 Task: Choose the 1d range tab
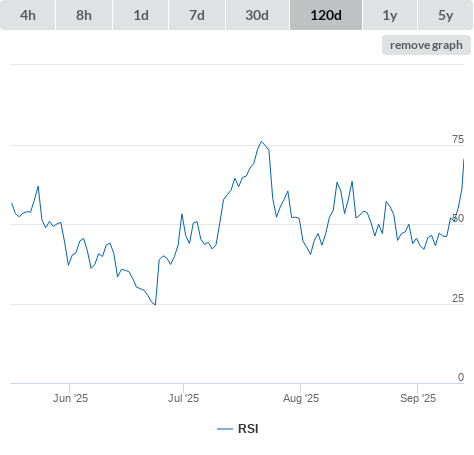(141, 15)
